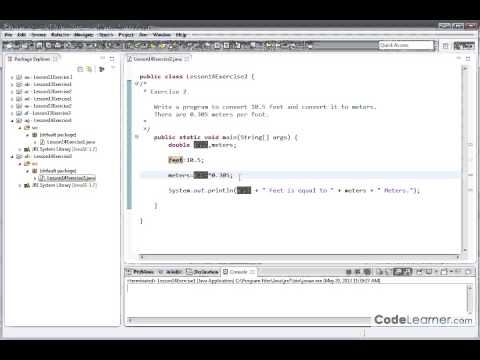480x360 pixels.
Task: Collapse src folder above Lesson14Exercise2.java
Action: point(20,164)
